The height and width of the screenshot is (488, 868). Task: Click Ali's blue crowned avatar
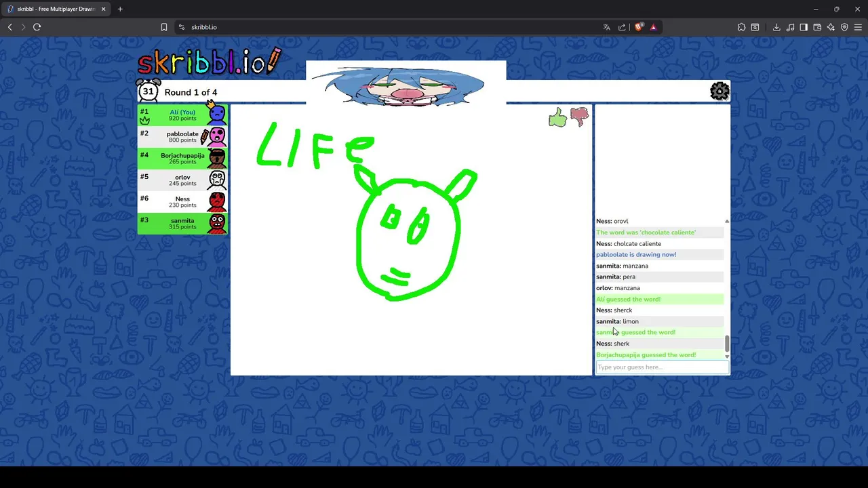pos(217,115)
